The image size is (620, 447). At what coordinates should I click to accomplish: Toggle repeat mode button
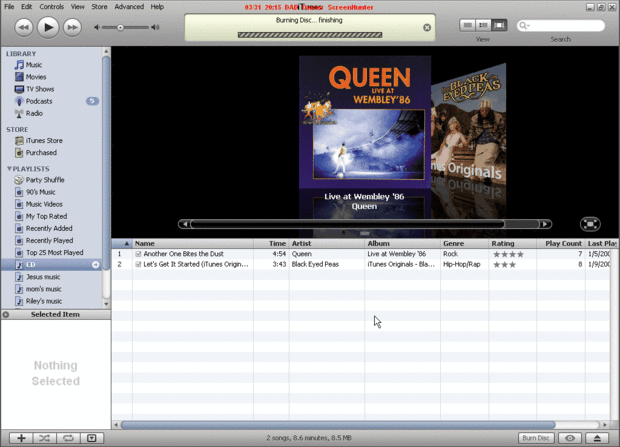pos(68,438)
